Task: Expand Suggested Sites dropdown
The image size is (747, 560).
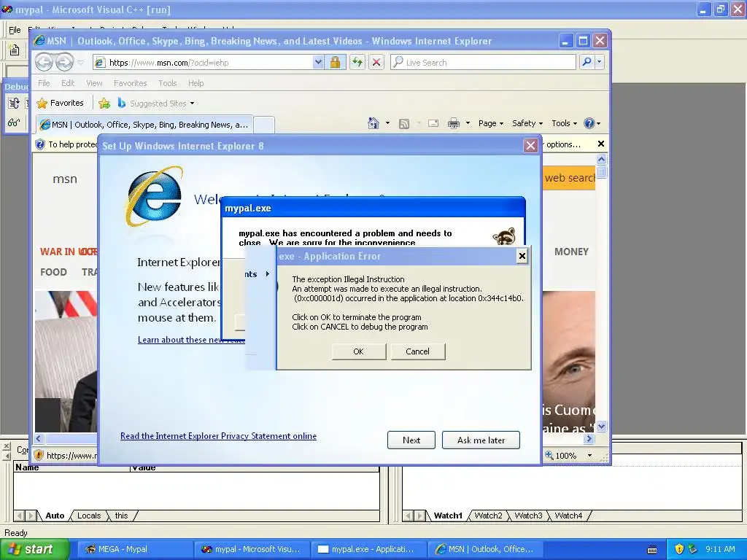Action: pos(192,104)
